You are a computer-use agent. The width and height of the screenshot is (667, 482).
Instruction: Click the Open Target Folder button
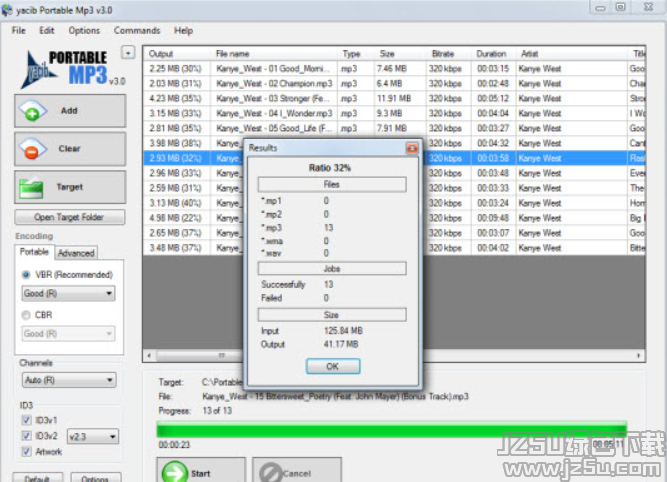[x=70, y=217]
